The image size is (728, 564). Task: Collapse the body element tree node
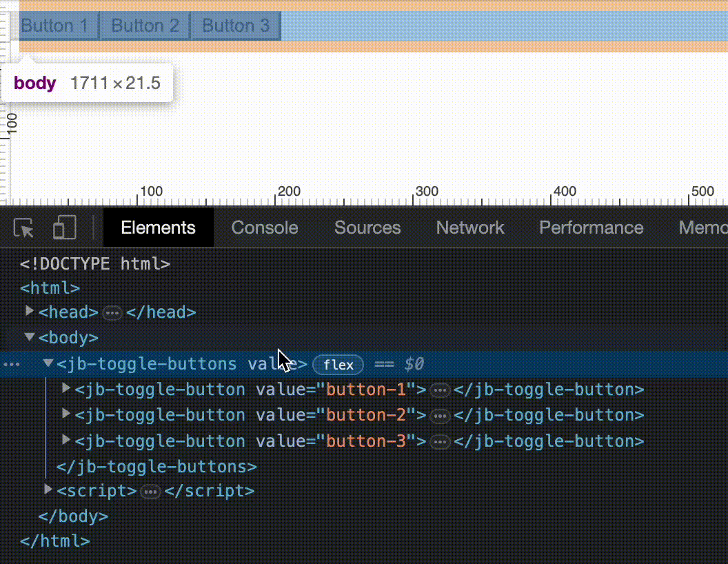(x=29, y=337)
